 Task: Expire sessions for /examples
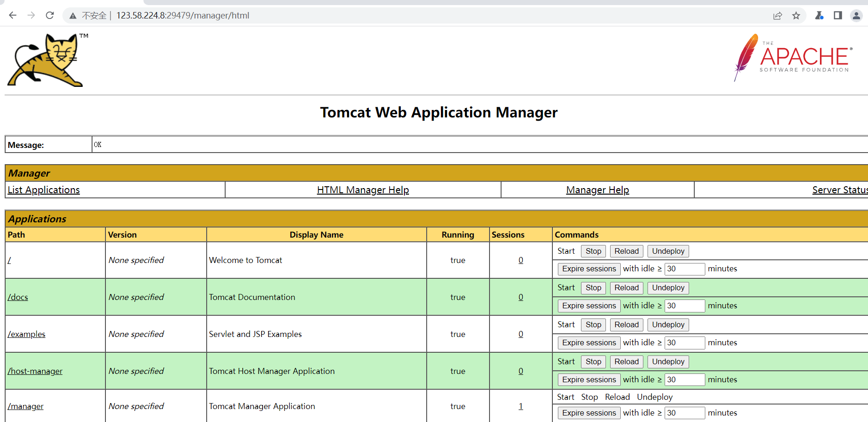(589, 342)
